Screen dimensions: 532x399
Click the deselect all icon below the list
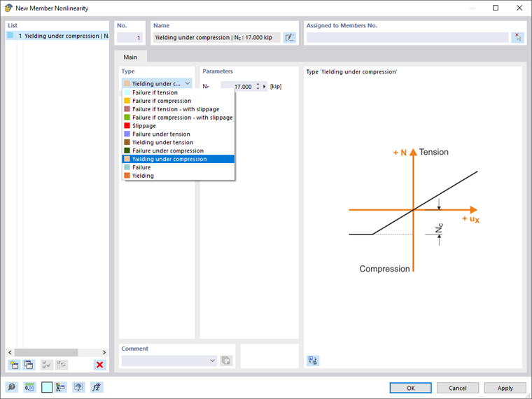(62, 365)
